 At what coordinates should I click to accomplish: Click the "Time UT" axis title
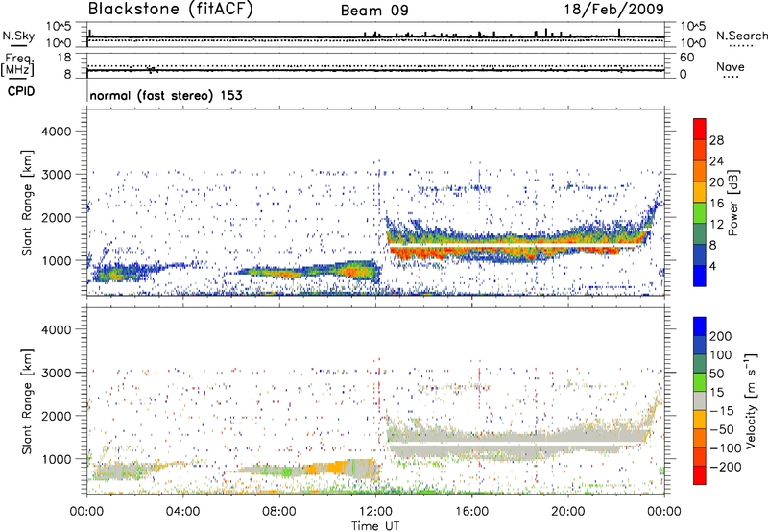(375, 525)
